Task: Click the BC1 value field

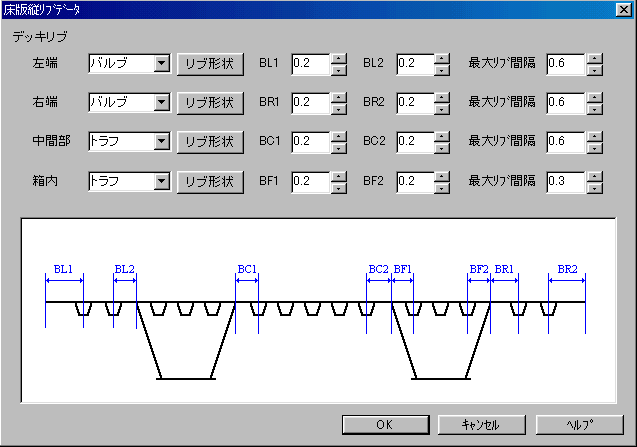Action: click(x=310, y=142)
